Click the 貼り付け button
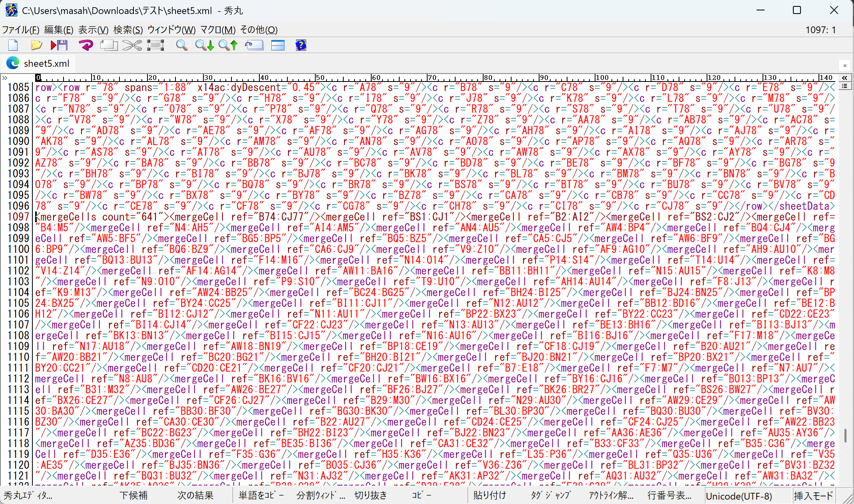 490,496
